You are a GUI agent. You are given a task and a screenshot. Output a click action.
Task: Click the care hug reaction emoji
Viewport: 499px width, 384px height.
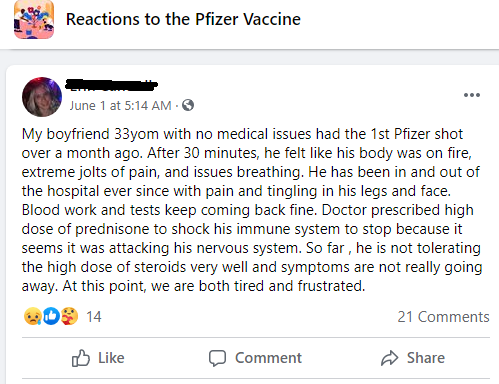[x=69, y=316]
